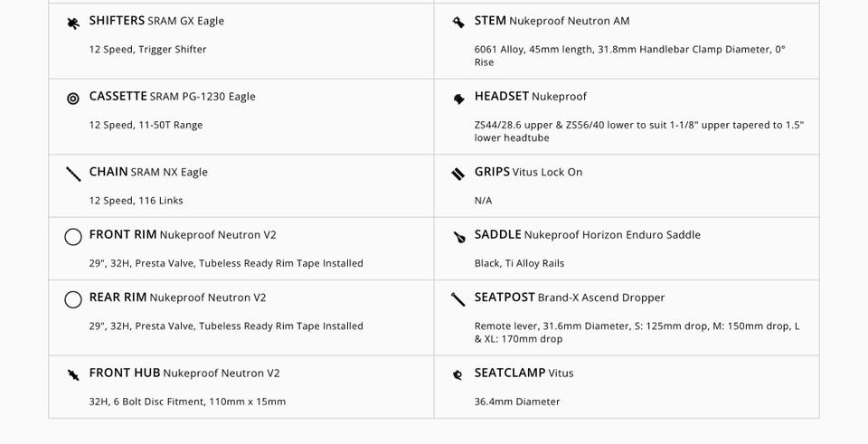Click the front hub icon
The width and height of the screenshot is (868, 444).
[x=73, y=374]
